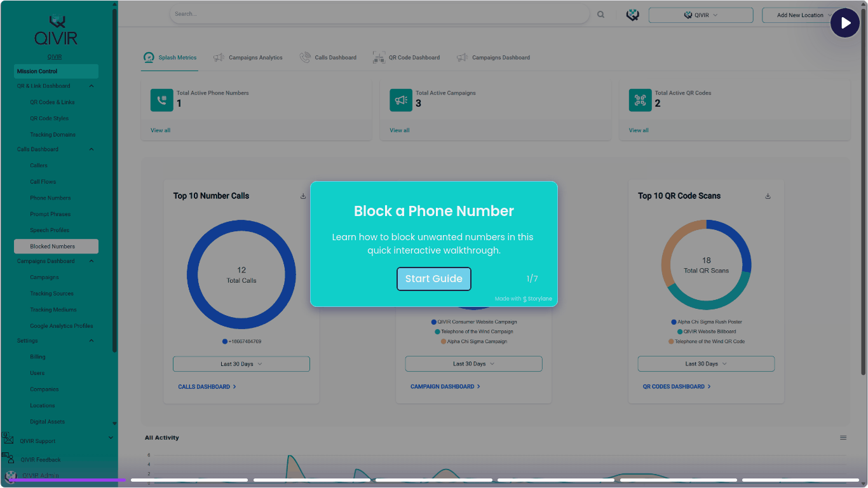Open Campaigns under Campaigns Dashboard in sidebar
Screen dimensions: 868x488
pyautogui.click(x=44, y=278)
